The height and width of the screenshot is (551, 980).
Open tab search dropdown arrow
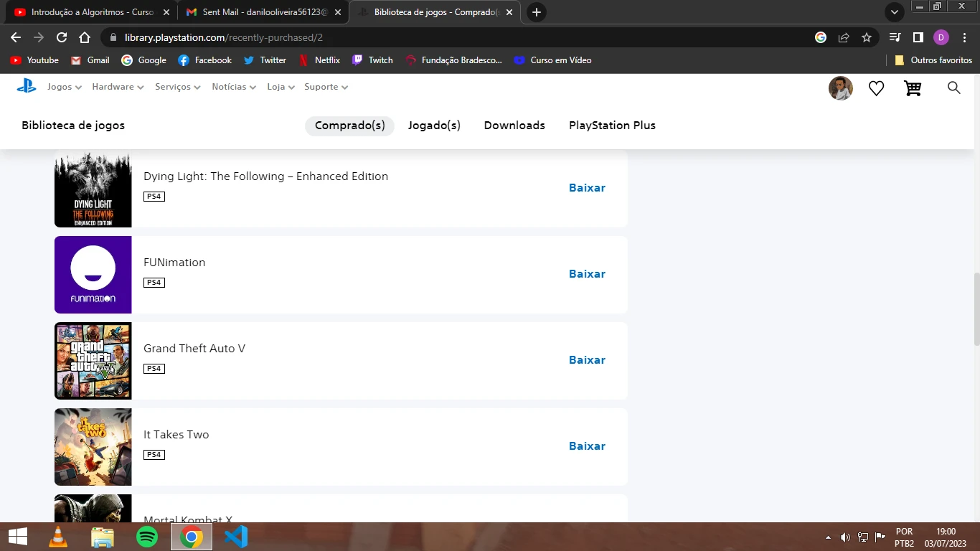895,12
